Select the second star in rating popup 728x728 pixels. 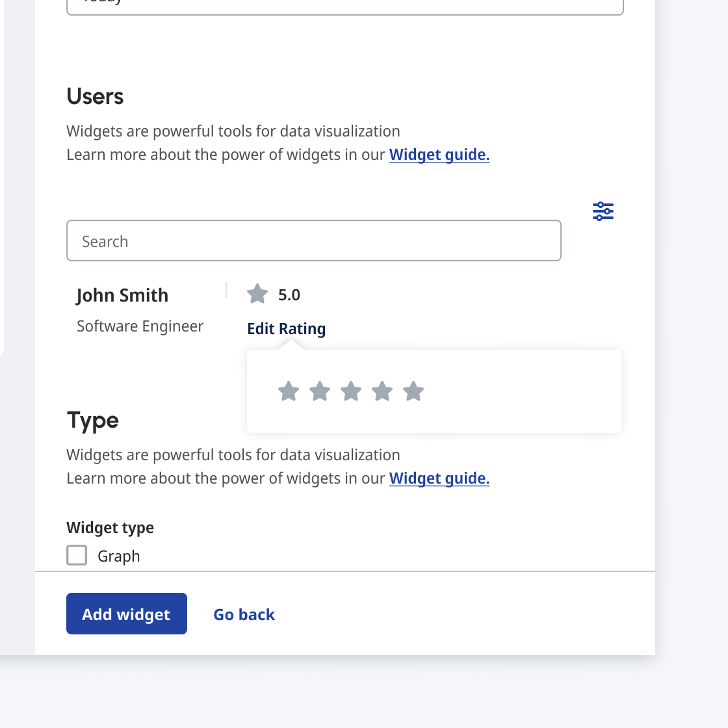tap(320, 391)
